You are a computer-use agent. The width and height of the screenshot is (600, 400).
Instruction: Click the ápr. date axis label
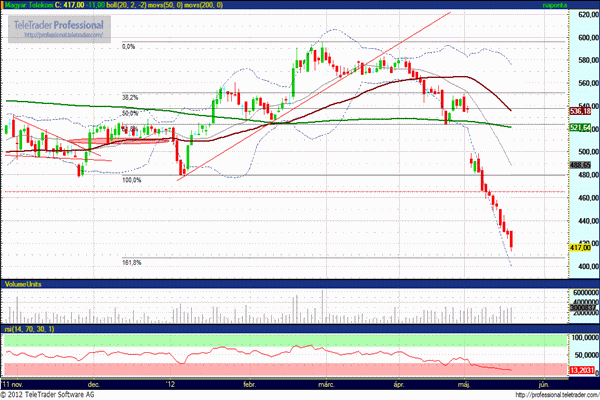point(399,384)
